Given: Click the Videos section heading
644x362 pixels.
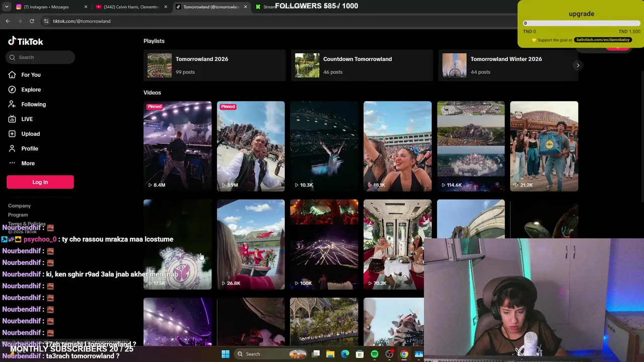Looking at the screenshot, I should click(x=152, y=93).
